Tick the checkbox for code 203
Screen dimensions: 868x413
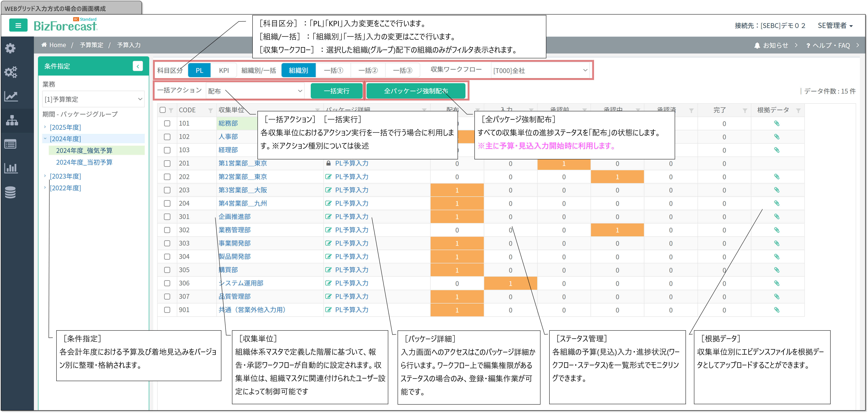[x=167, y=190]
